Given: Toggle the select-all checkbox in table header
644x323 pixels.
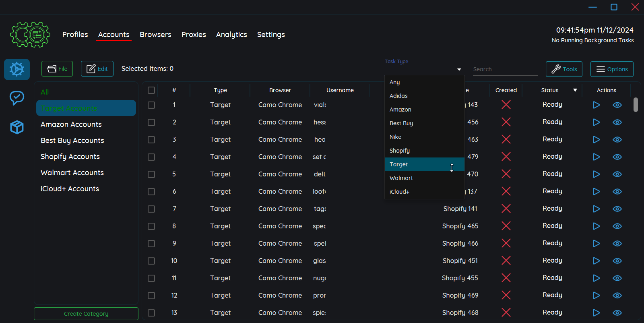Looking at the screenshot, I should tap(151, 90).
